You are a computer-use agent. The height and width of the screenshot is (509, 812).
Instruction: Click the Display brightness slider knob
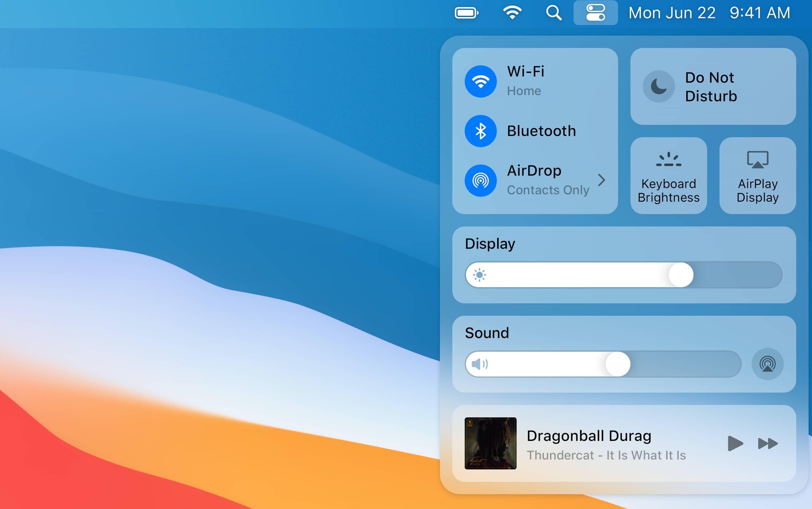pyautogui.click(x=681, y=275)
